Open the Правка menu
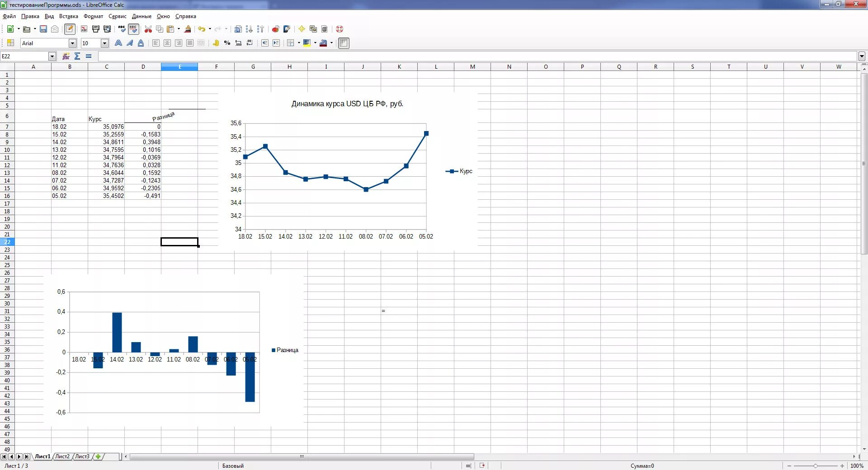Image resolution: width=868 pixels, height=470 pixels. 30,16
